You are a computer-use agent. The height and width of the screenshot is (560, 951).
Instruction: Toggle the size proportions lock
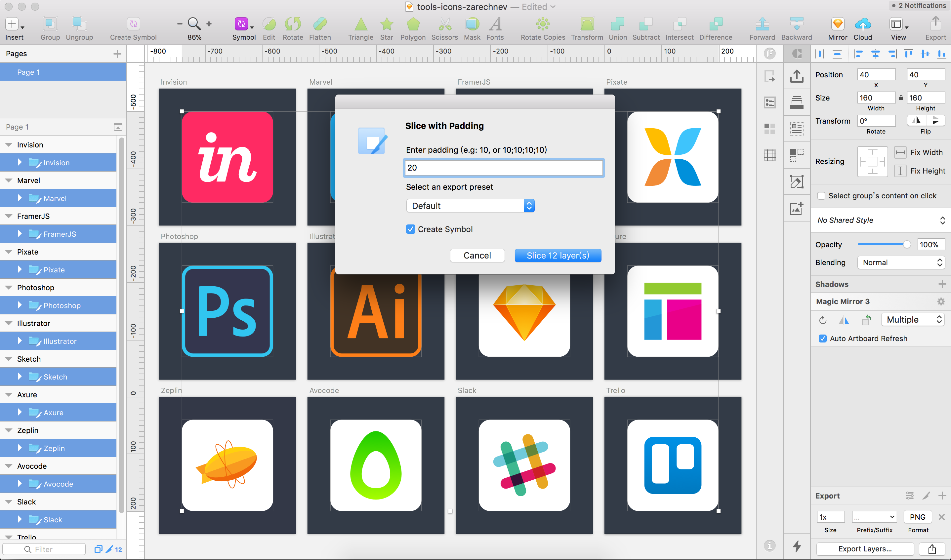[901, 98]
